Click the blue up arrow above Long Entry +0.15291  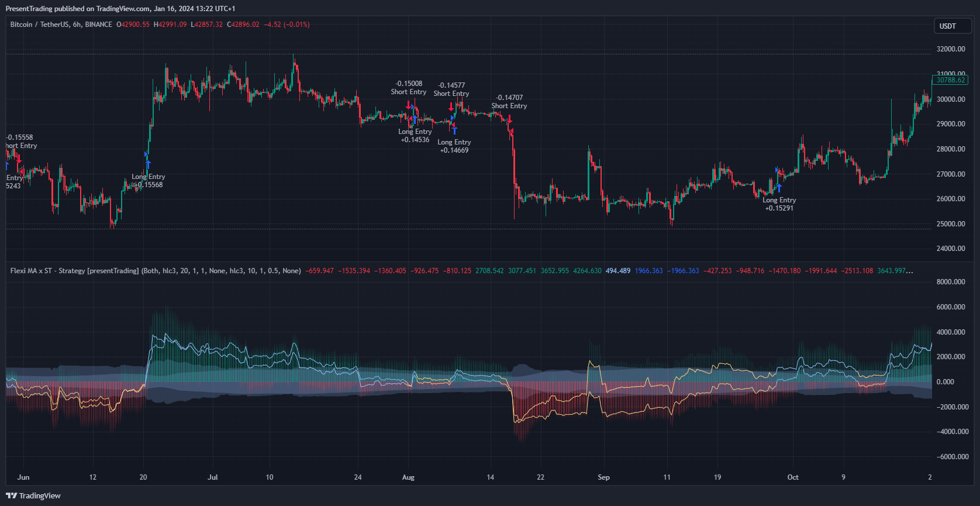pos(779,188)
